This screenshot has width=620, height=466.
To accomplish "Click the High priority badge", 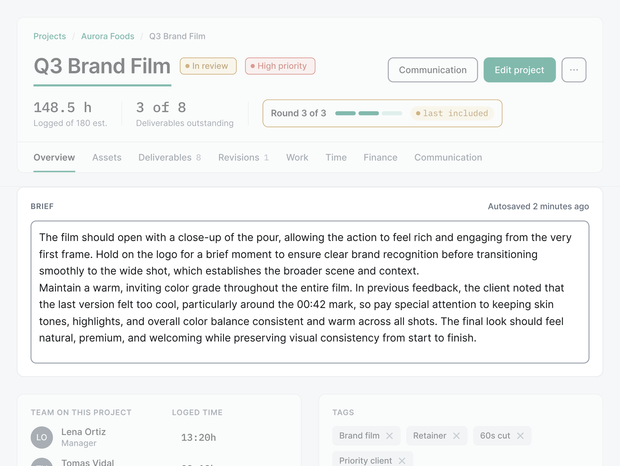I will click(280, 66).
